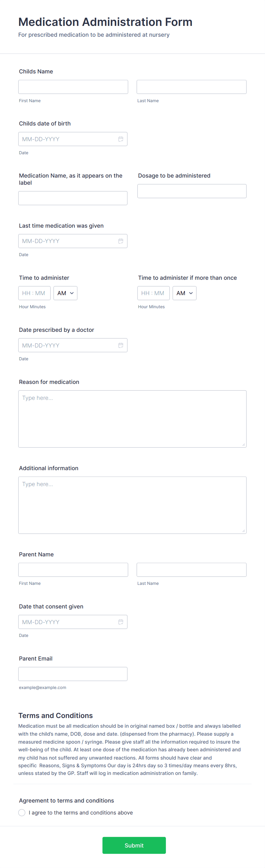Click the green Submit control

(x=134, y=845)
